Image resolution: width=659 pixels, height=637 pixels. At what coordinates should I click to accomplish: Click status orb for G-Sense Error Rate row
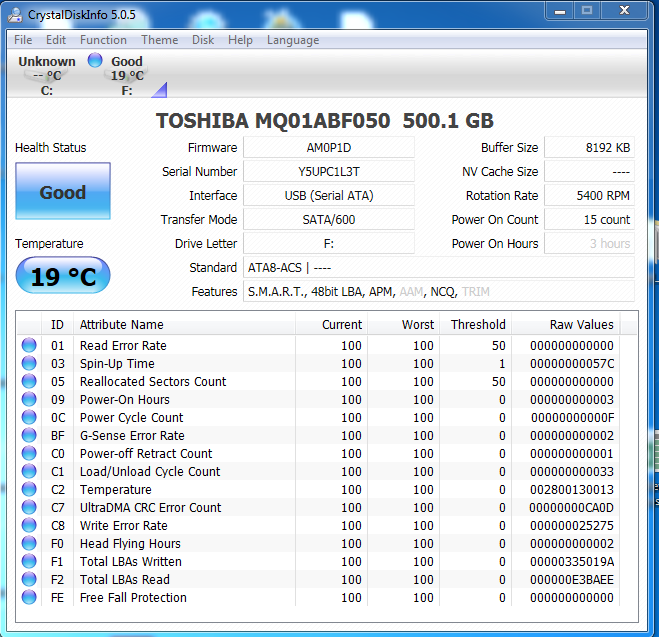click(29, 435)
